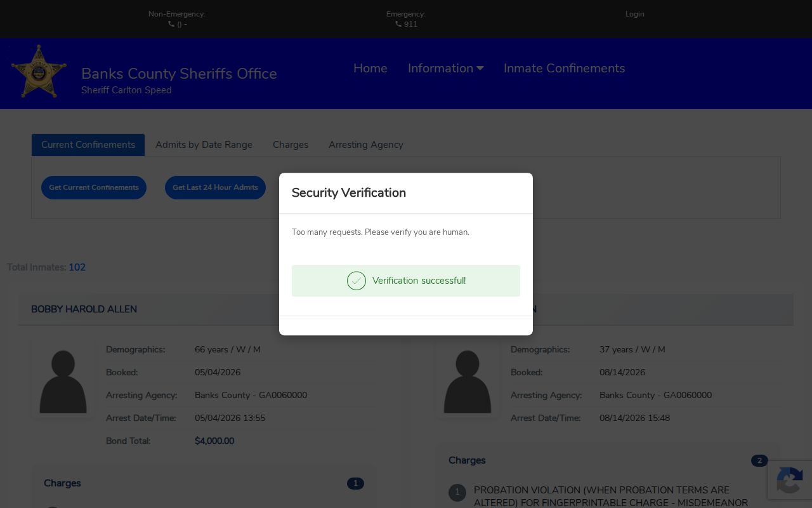Viewport: 812px width, 508px height.
Task: Select the Current Confinements tab
Action: pos(88,145)
